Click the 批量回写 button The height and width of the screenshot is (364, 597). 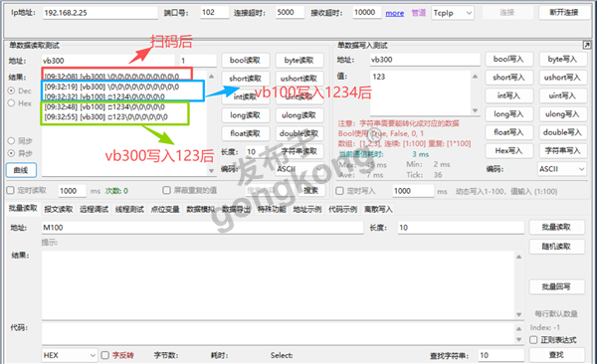(x=556, y=286)
